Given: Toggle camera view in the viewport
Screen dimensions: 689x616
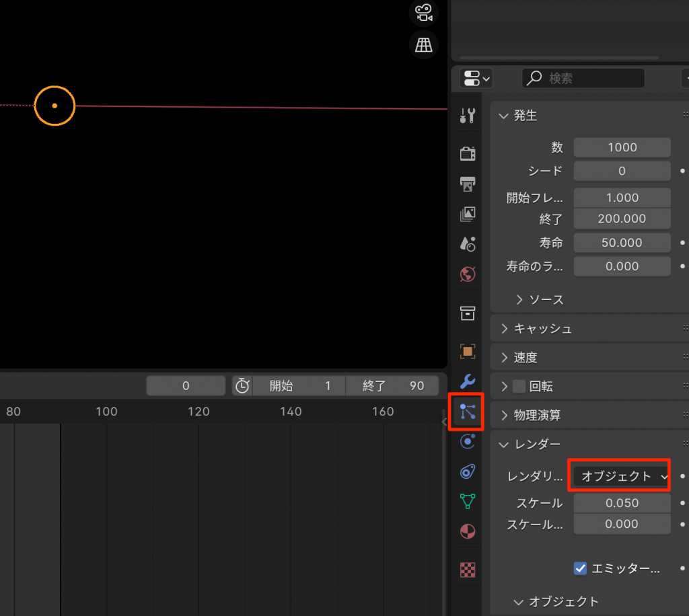Looking at the screenshot, I should point(423,12).
